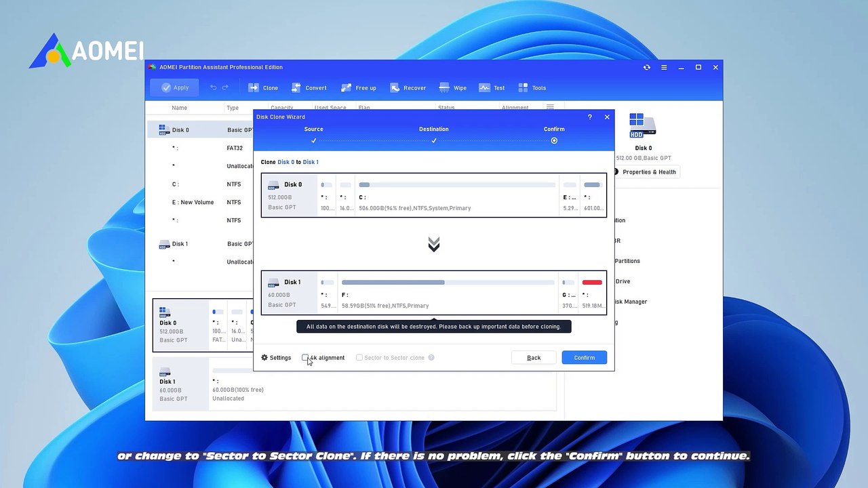Image resolution: width=868 pixels, height=488 pixels.
Task: Select the F: partition on destination Disk 1
Action: [448, 293]
